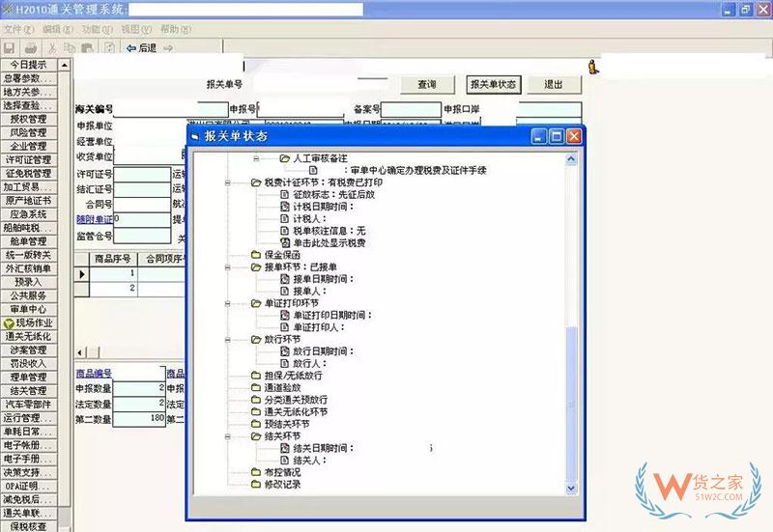773x532 pixels.
Task: Collapse the 单证打印环节 node
Action: click(228, 303)
